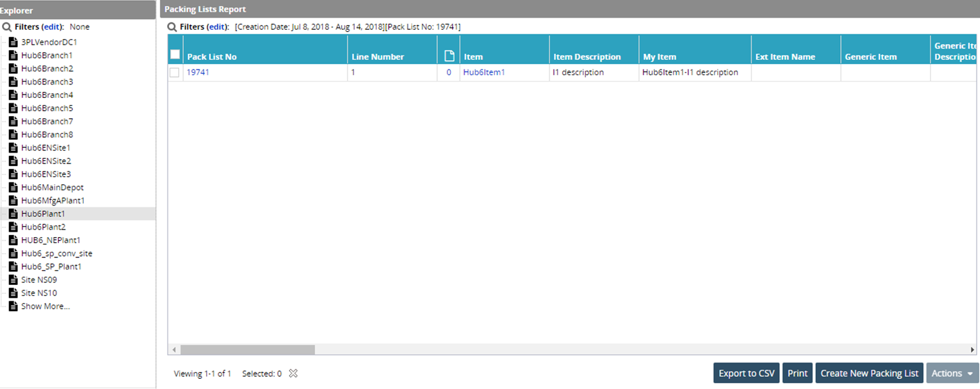Click the Hub6Branch5 document icon
Screen dimensions: 980x389
click(13, 108)
